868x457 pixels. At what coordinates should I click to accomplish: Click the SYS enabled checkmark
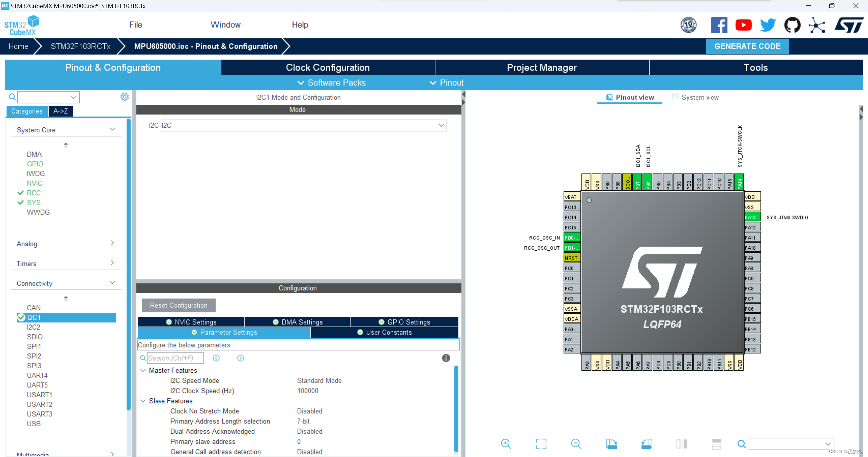[x=20, y=202]
